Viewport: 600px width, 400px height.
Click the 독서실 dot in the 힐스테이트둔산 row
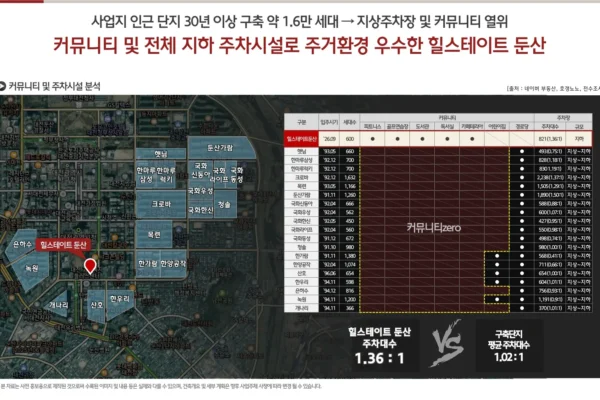pyautogui.click(x=447, y=139)
